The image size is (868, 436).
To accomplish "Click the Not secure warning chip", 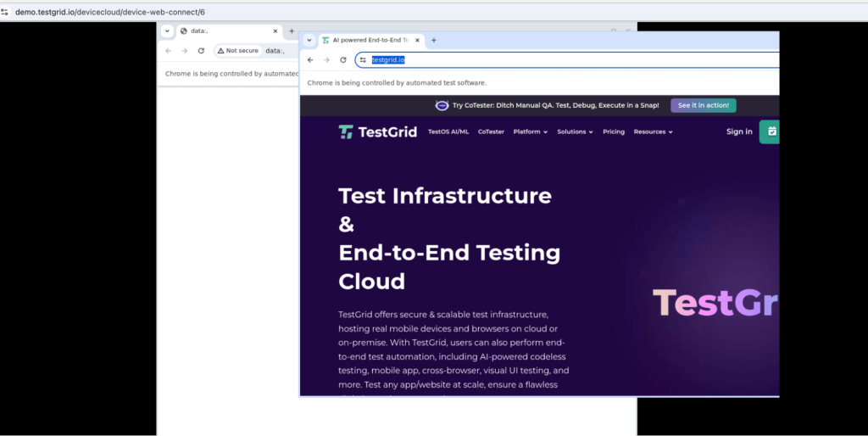I will pos(237,51).
